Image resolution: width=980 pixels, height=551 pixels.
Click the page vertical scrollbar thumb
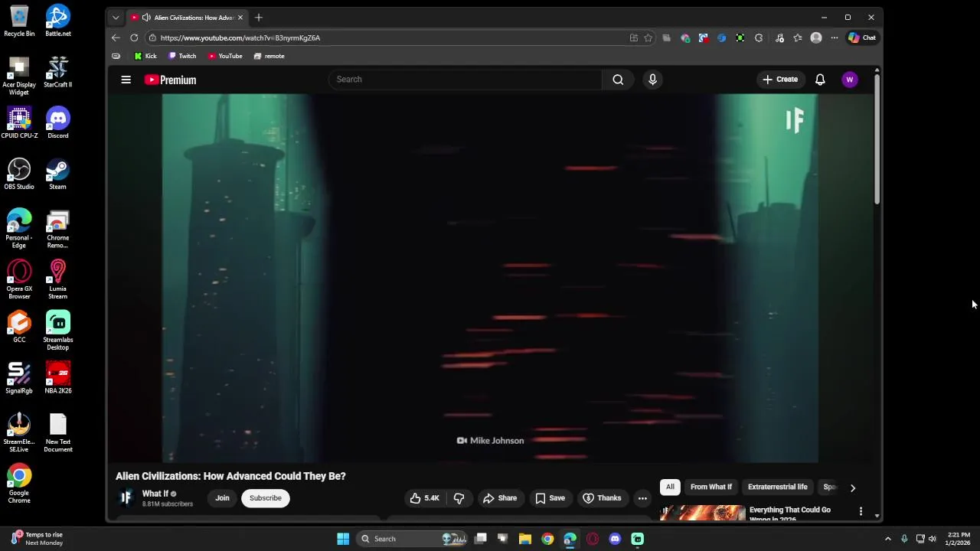[x=877, y=139]
